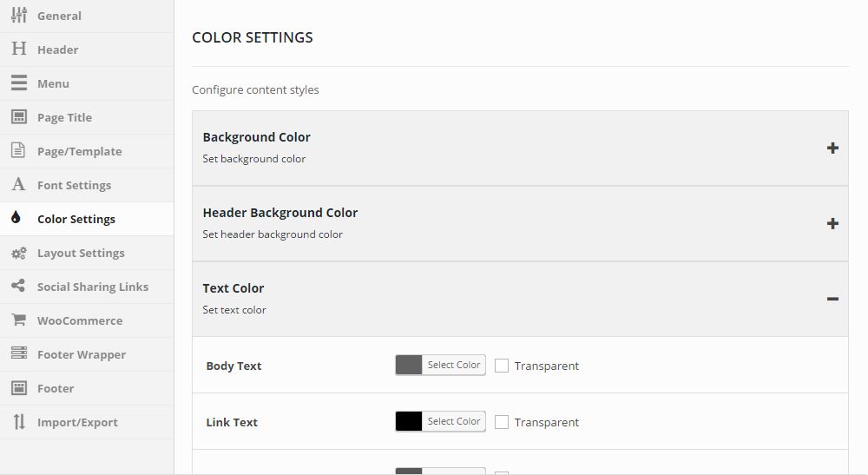Click the 'Set background color' description
Viewport: 868px width, 475px height.
254,159
